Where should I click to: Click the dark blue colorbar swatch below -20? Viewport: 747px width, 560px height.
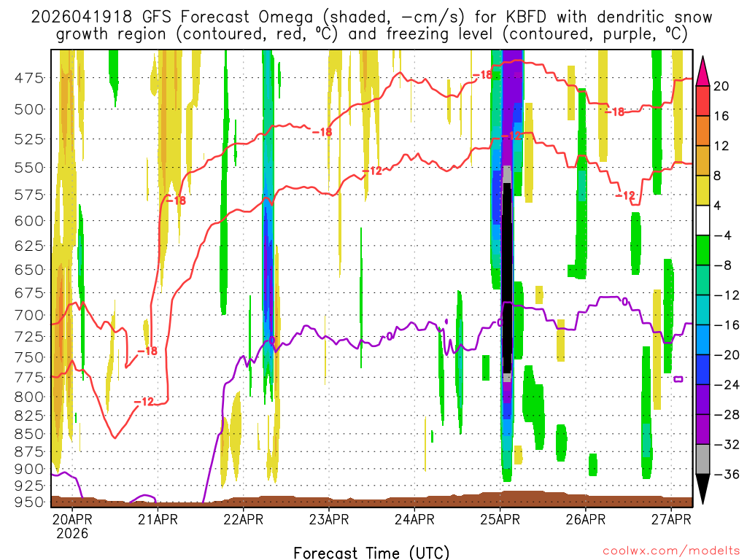point(703,370)
